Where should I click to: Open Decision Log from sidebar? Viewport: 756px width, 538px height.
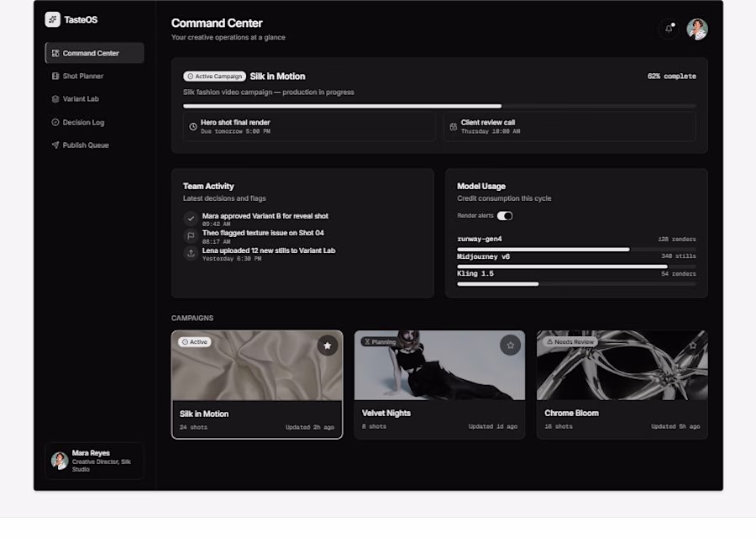pyautogui.click(x=94, y=122)
